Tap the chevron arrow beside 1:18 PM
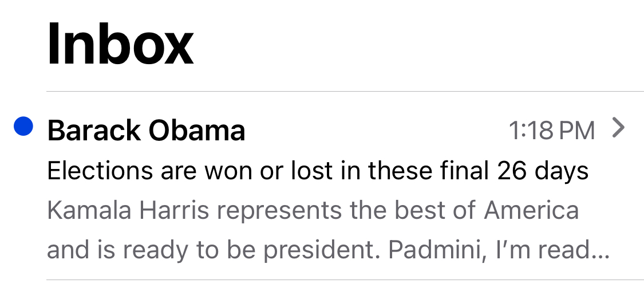 618,128
